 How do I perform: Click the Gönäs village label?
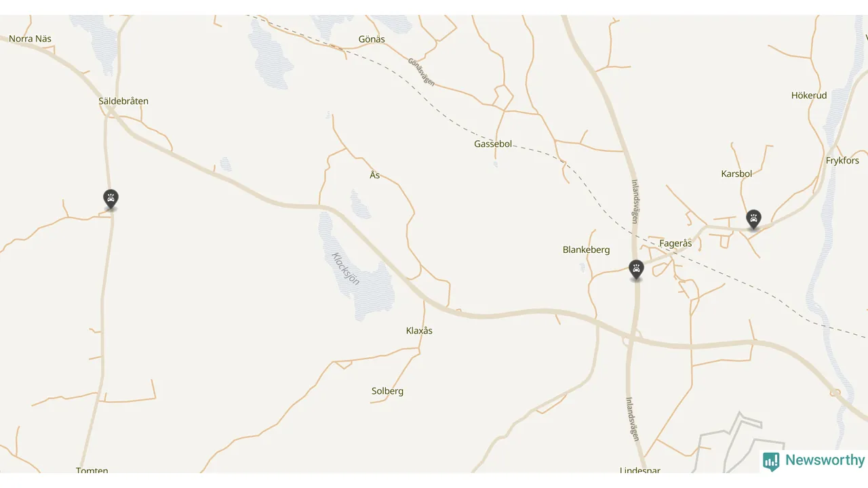click(372, 39)
